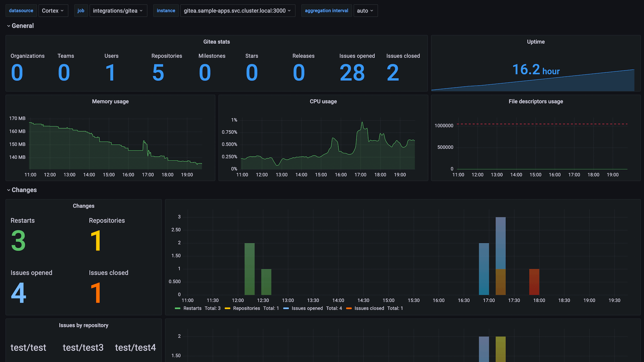Open the integrations/gitea job dropdown
Image resolution: width=644 pixels, height=362 pixels.
[118, 10]
